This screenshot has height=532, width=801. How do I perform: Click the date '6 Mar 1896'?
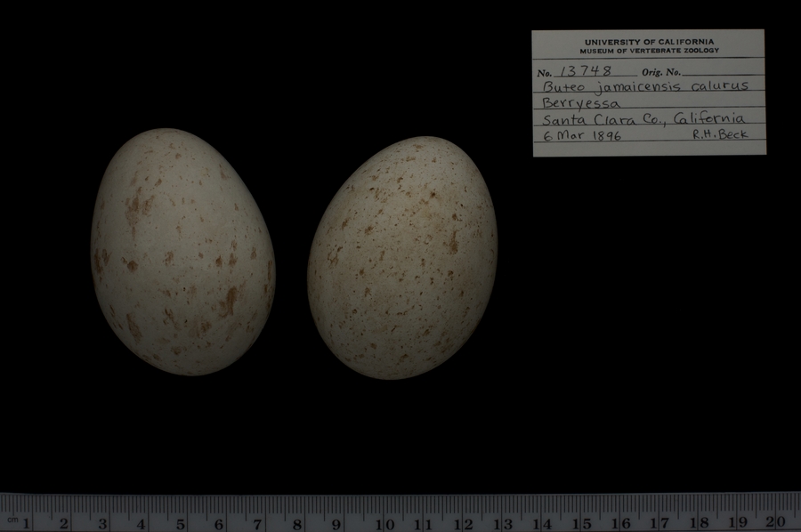click(582, 135)
